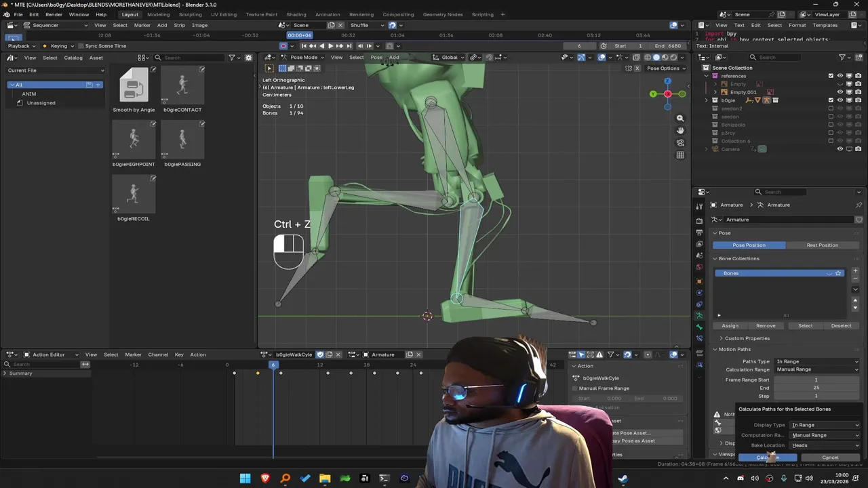Enable the Schizodio collection checkbox
The width and height of the screenshot is (868, 488).
(831, 125)
